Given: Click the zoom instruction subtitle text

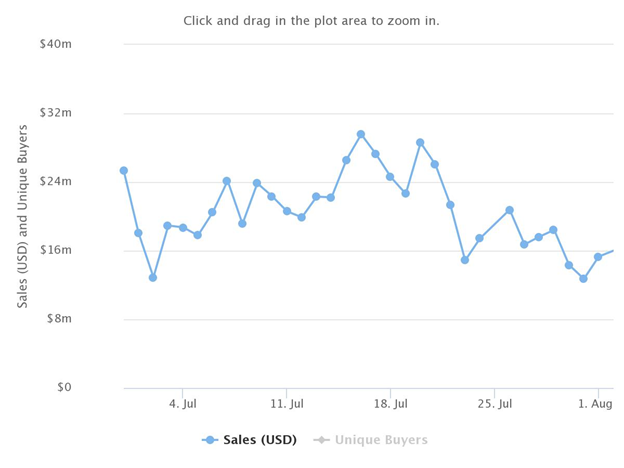Looking at the screenshot, I should click(311, 21).
